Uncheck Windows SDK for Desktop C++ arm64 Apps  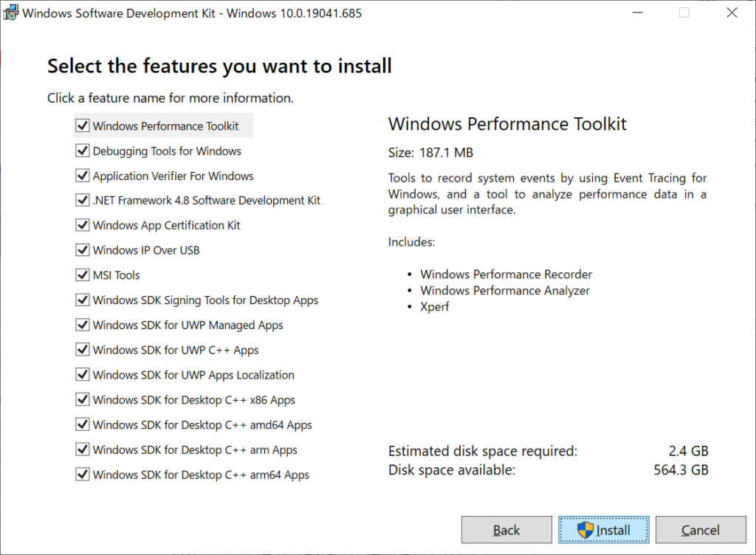click(x=82, y=474)
